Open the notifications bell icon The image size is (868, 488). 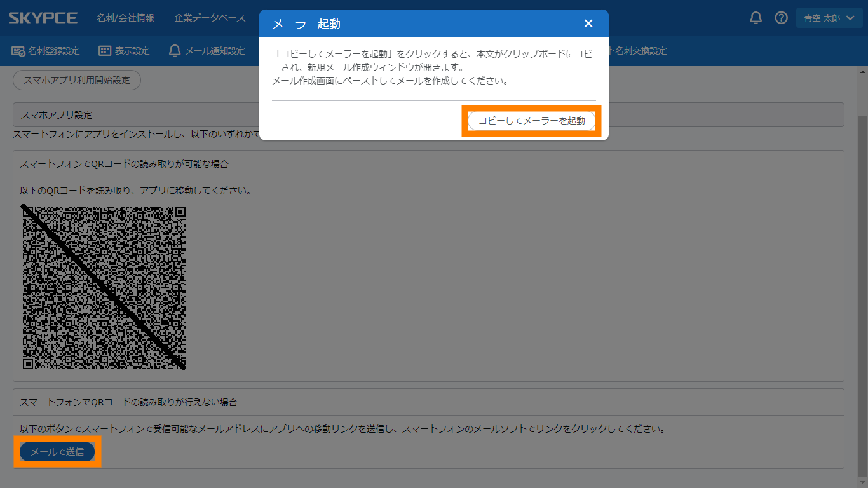pyautogui.click(x=756, y=18)
